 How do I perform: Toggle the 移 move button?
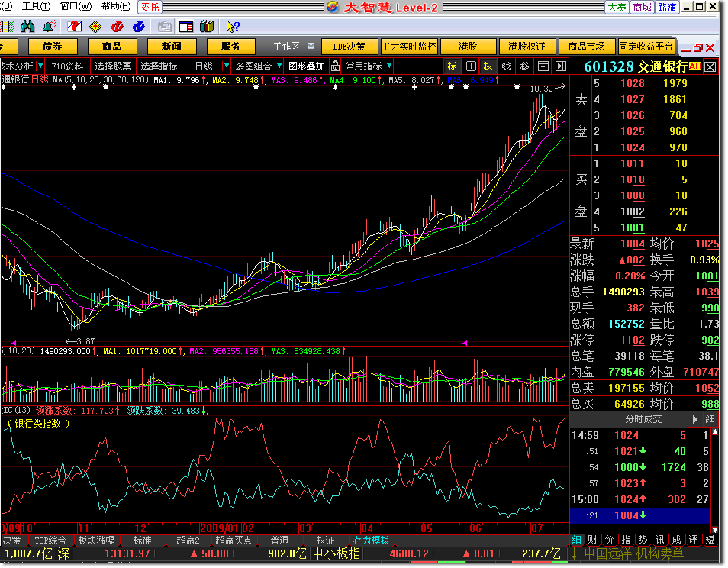click(525, 66)
